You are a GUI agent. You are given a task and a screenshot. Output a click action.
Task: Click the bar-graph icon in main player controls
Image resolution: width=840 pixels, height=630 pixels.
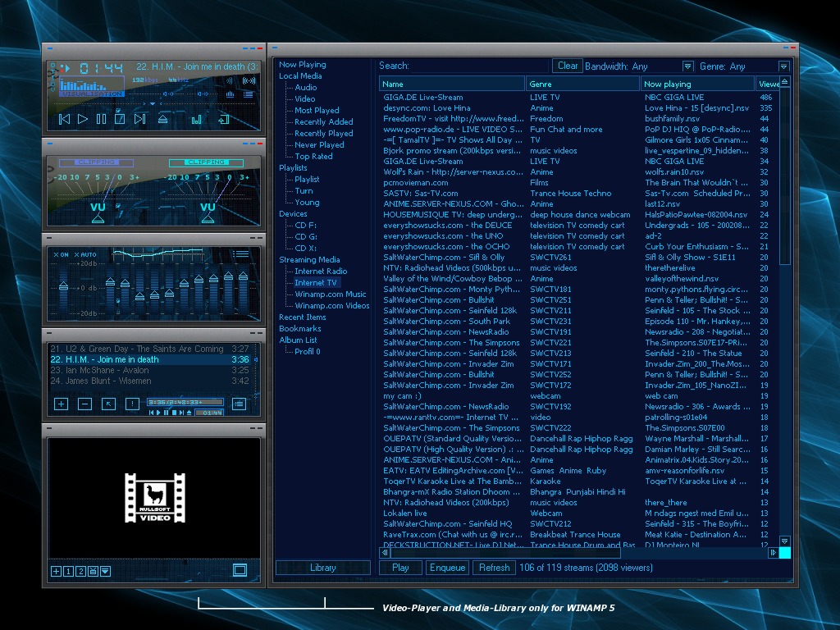tap(197, 119)
